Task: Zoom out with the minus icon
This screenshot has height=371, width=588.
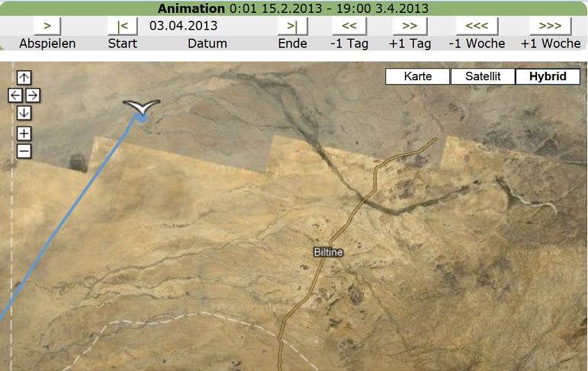Action: (24, 150)
